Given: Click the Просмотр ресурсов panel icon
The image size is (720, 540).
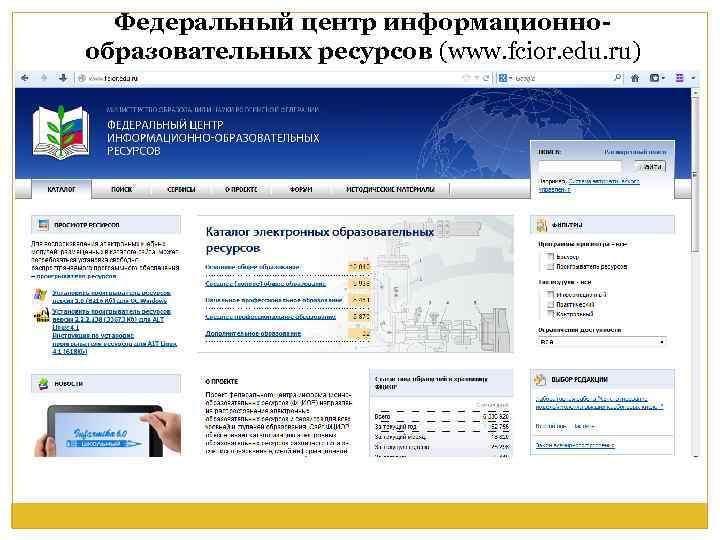Looking at the screenshot, I should (43, 225).
